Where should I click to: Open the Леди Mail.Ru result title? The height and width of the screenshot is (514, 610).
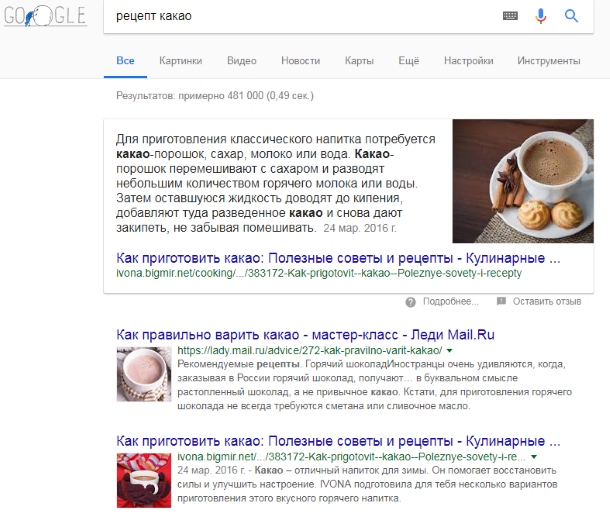[305, 335]
